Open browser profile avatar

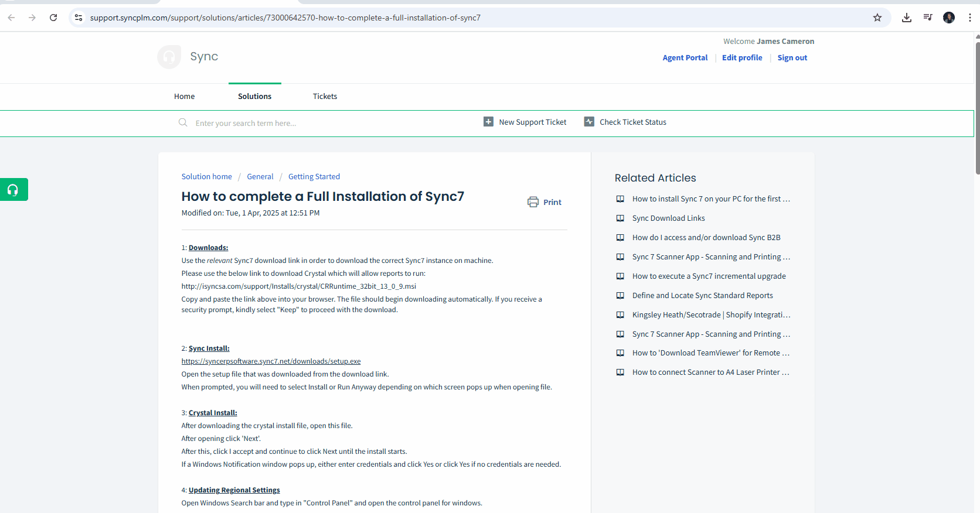pos(949,18)
